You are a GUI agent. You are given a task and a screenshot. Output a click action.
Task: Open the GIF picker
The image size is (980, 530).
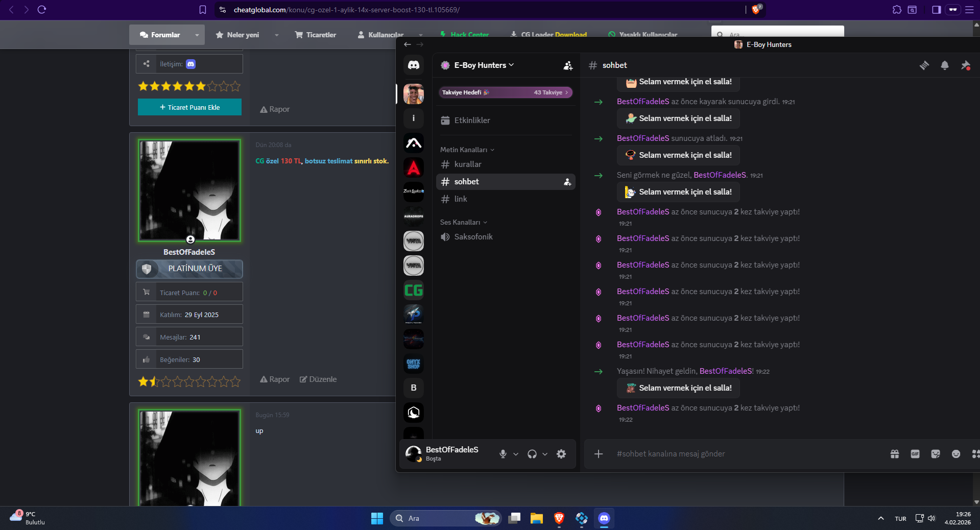pos(915,454)
